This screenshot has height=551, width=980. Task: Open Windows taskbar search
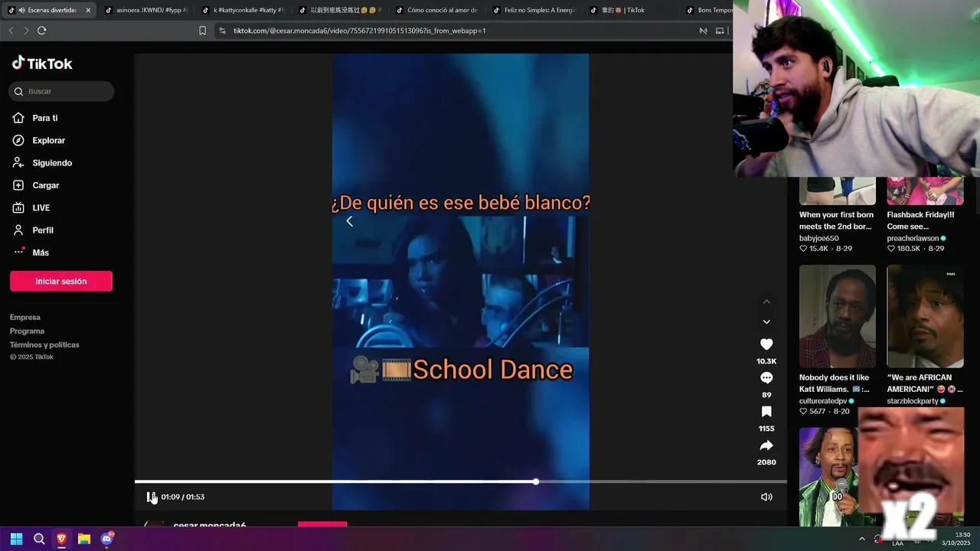pos(39,539)
